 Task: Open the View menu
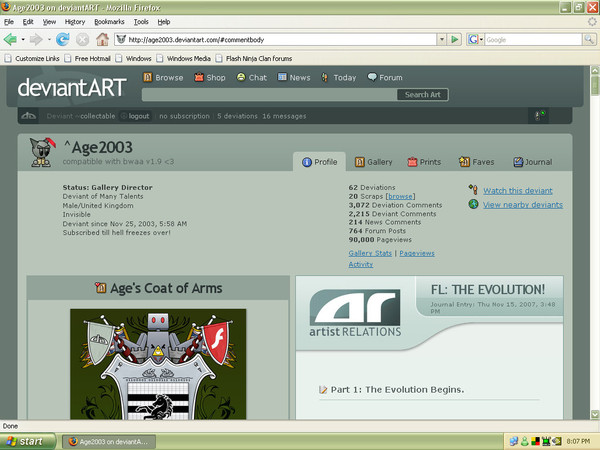[49, 22]
